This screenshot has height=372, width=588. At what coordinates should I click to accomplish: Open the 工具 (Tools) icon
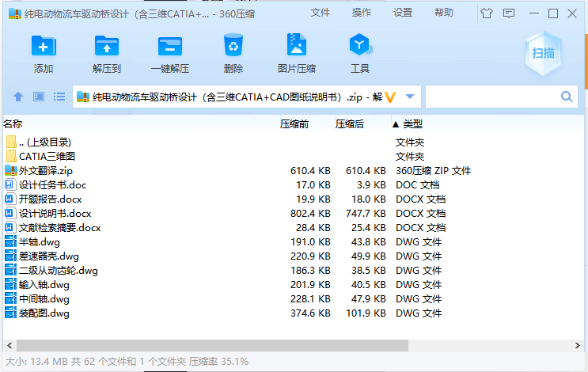click(x=360, y=45)
